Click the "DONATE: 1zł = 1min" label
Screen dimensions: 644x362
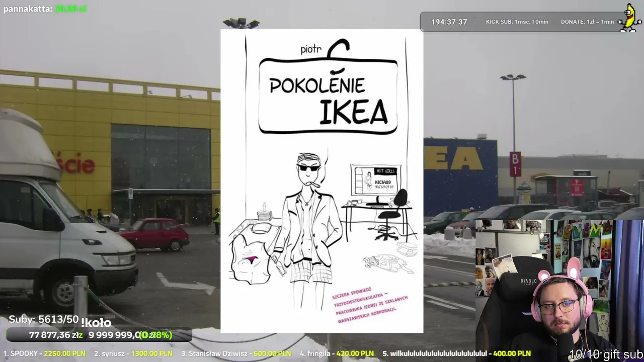pos(587,22)
